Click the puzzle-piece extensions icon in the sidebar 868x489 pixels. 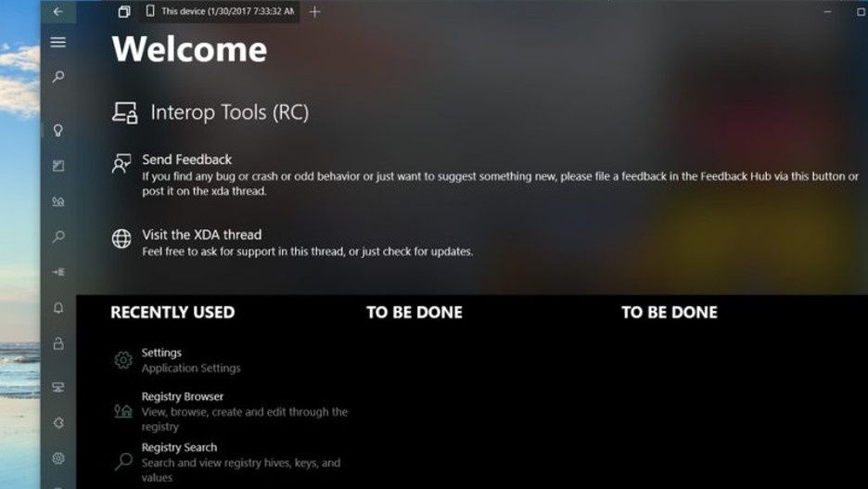[58, 422]
